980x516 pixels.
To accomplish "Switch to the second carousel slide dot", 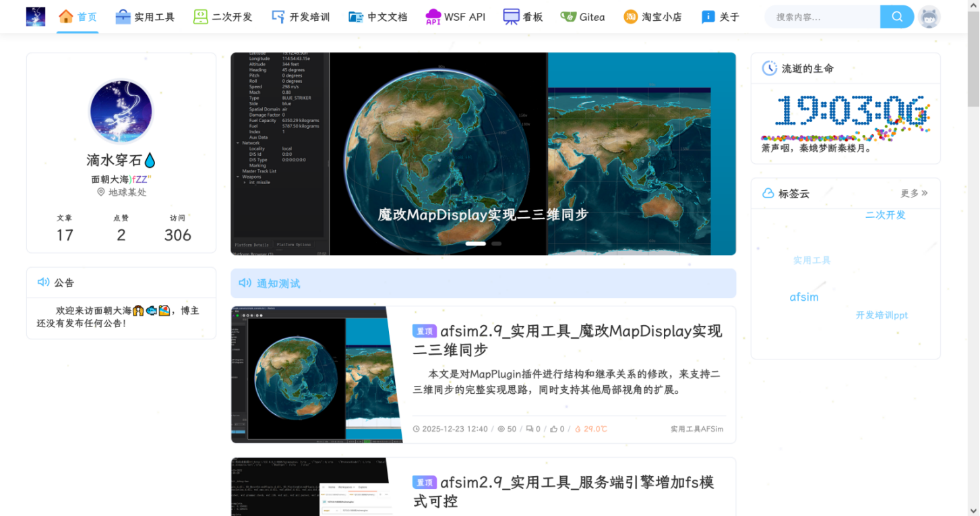I will pos(496,243).
